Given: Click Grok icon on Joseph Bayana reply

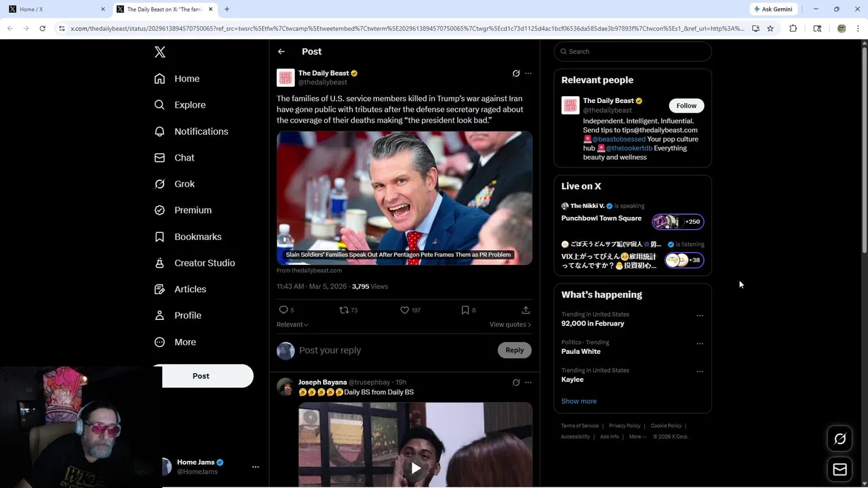Looking at the screenshot, I should click(516, 382).
